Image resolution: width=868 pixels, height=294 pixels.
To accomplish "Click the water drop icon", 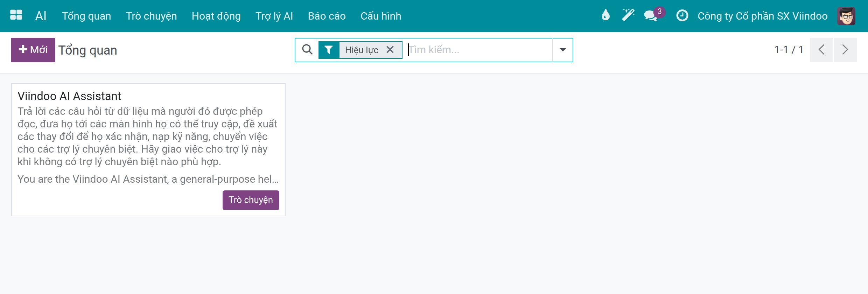I will (x=605, y=15).
